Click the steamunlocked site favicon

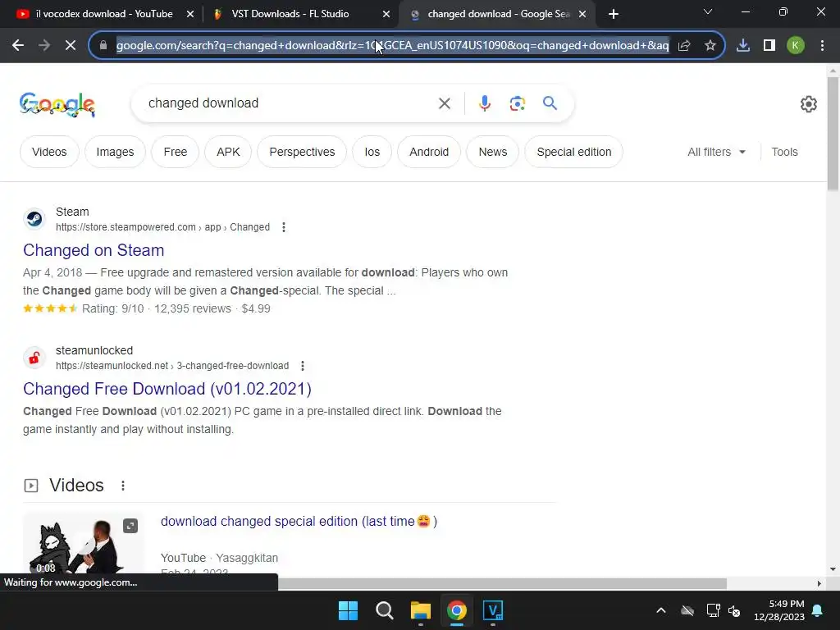[x=34, y=358]
